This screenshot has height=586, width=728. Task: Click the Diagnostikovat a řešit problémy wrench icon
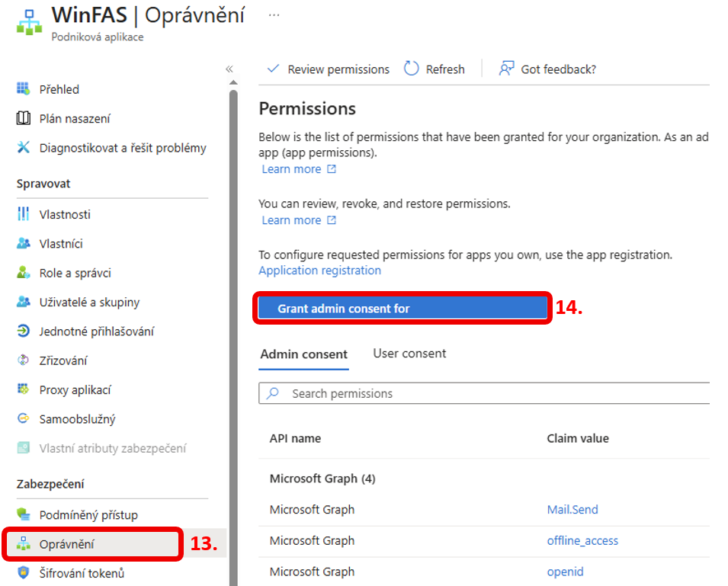click(x=24, y=148)
